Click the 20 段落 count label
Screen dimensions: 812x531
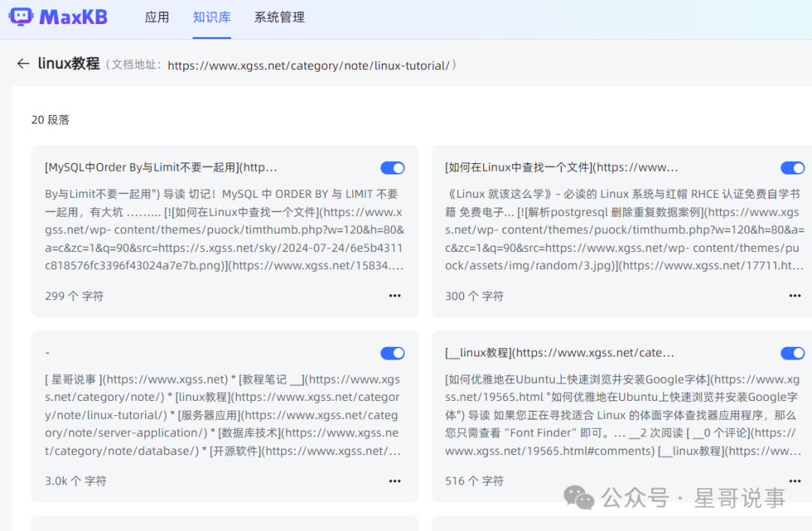pos(50,120)
